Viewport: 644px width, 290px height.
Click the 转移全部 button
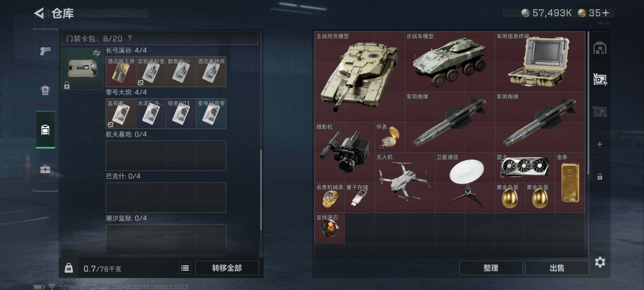click(x=227, y=268)
